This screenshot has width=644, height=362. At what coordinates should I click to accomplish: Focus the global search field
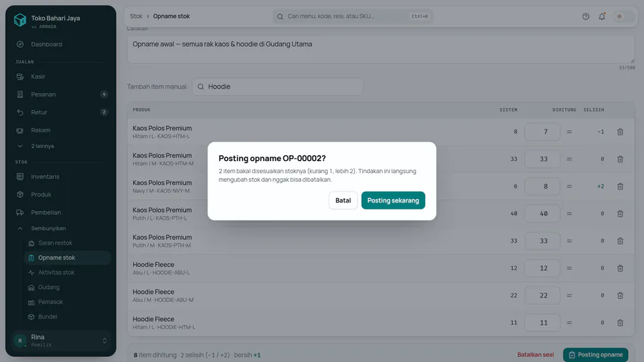352,16
